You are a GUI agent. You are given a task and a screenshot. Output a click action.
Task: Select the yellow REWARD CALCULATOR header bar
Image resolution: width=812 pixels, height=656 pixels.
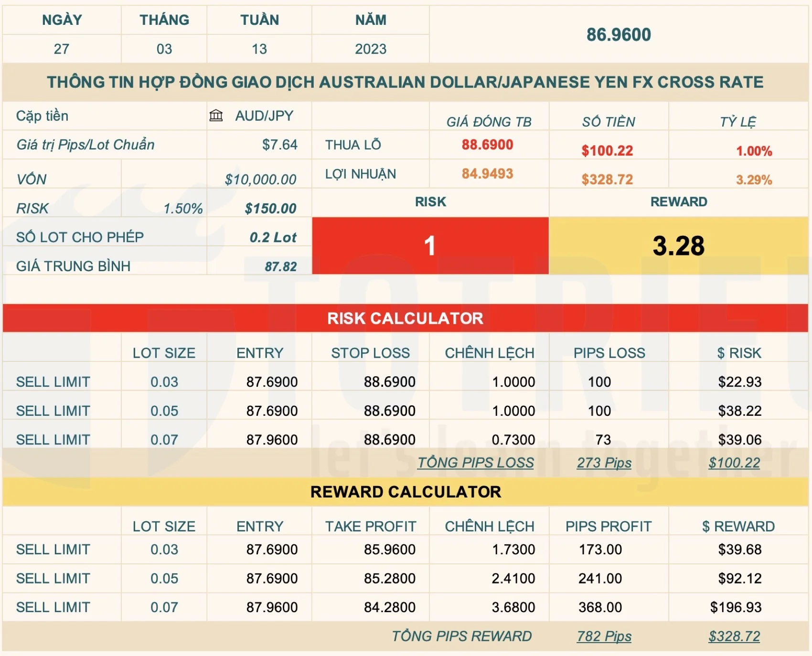[405, 492]
